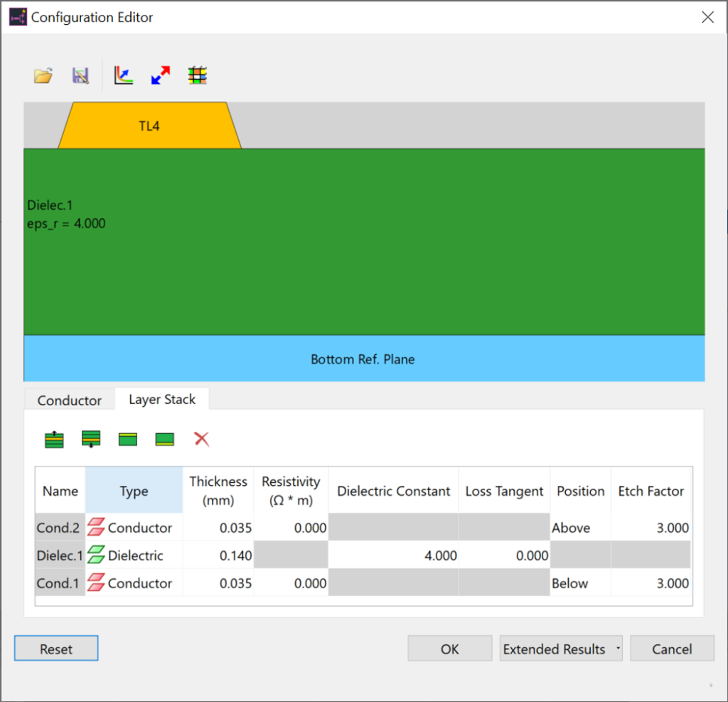Open the Extended Results dropdown arrow
This screenshot has height=702, width=728.
tap(618, 648)
